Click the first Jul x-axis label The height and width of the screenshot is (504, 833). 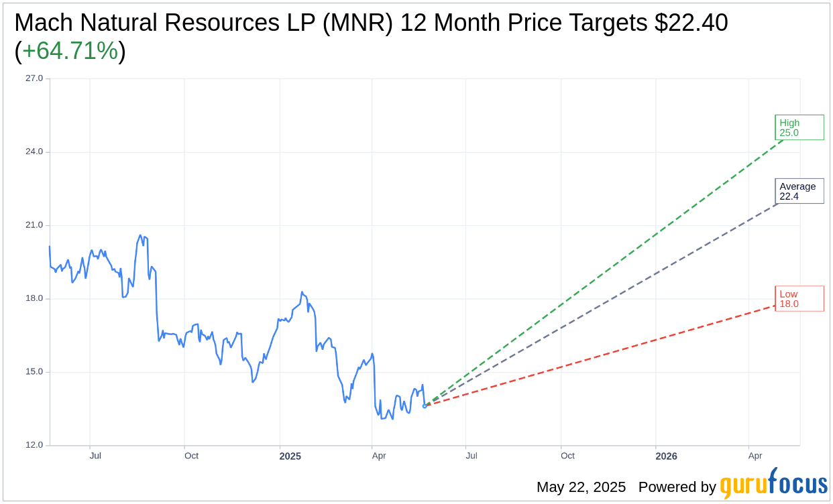coord(95,456)
